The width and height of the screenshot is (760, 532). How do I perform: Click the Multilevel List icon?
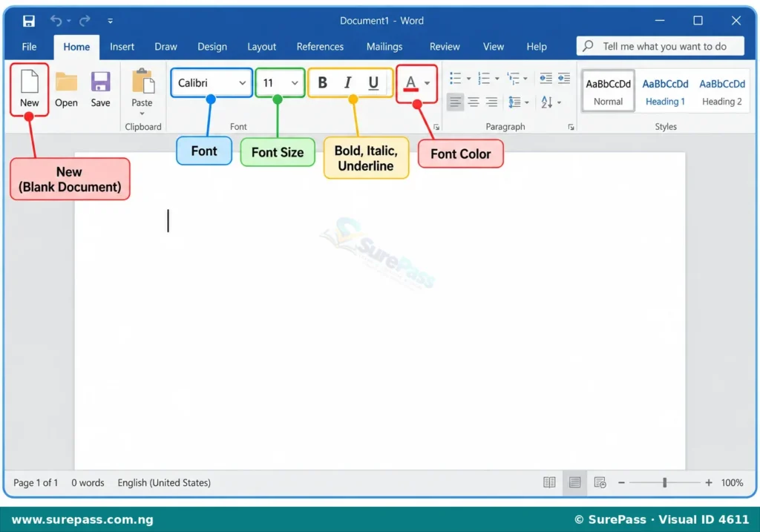pyautogui.click(x=513, y=78)
